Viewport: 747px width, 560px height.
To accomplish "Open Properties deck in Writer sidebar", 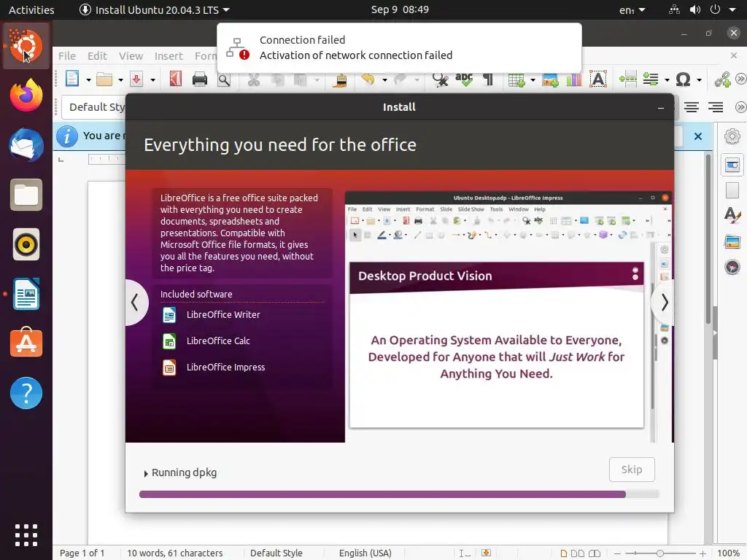I will (x=732, y=165).
